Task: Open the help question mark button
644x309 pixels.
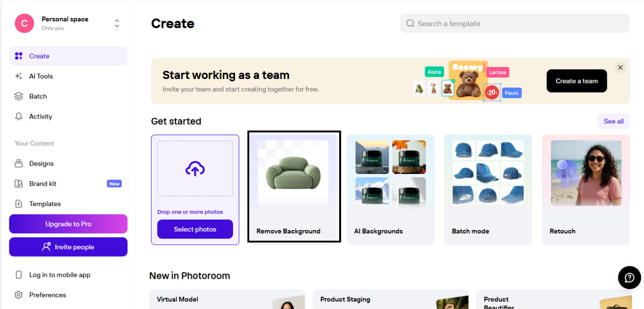Action: tap(629, 277)
